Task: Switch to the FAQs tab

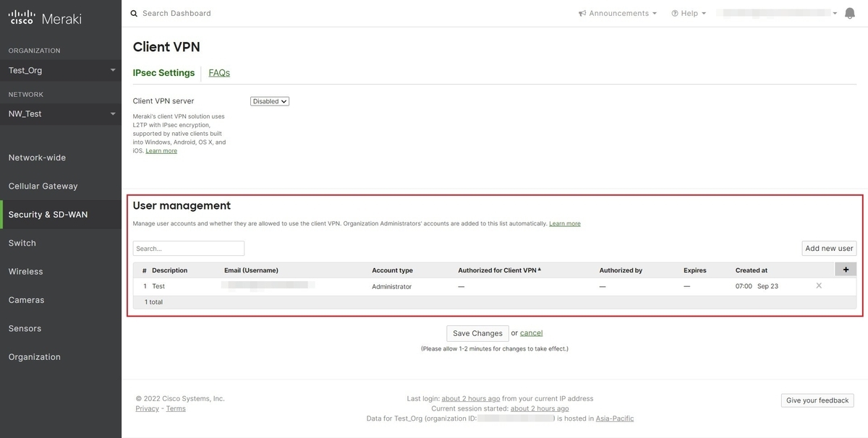Action: tap(218, 72)
